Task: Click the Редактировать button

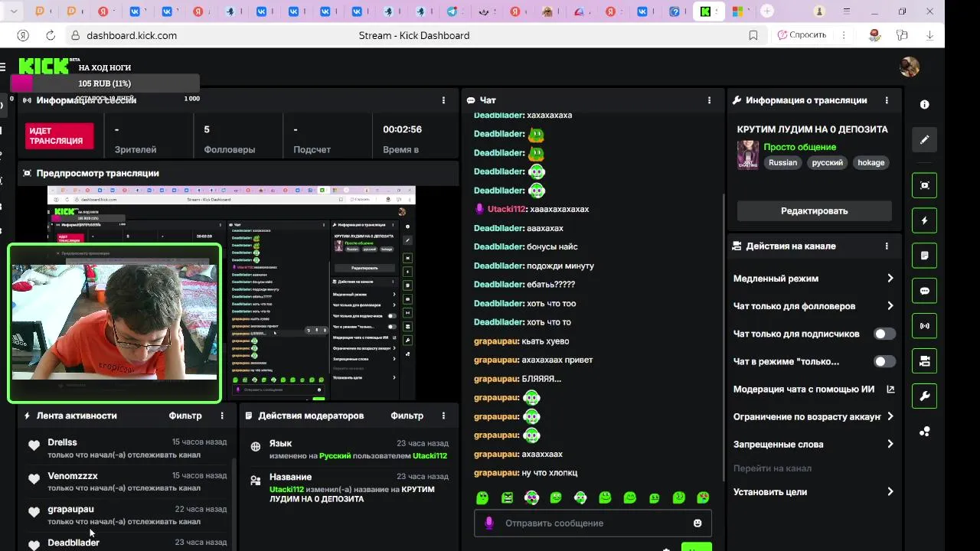Action: 814,211
